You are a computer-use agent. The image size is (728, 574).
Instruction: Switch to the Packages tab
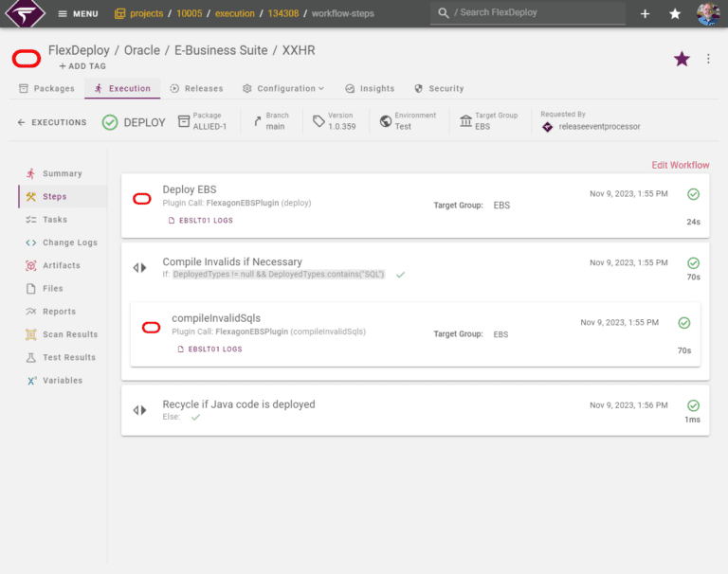point(46,89)
